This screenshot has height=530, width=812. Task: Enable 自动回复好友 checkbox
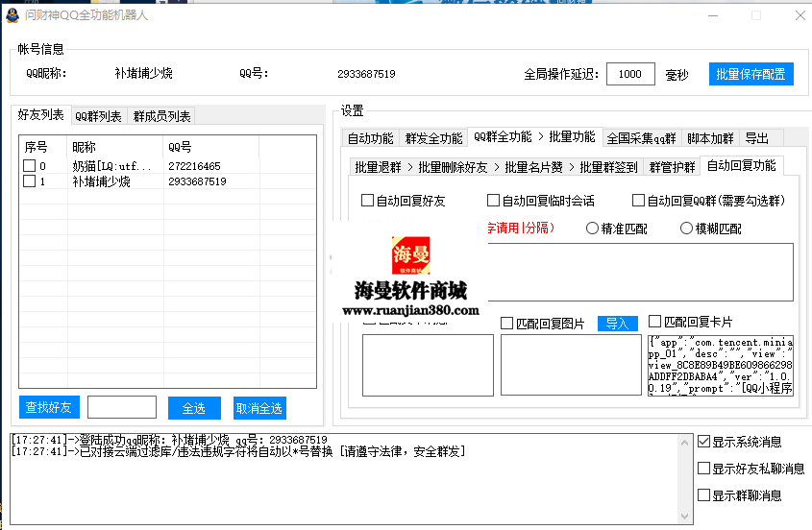[x=367, y=201]
